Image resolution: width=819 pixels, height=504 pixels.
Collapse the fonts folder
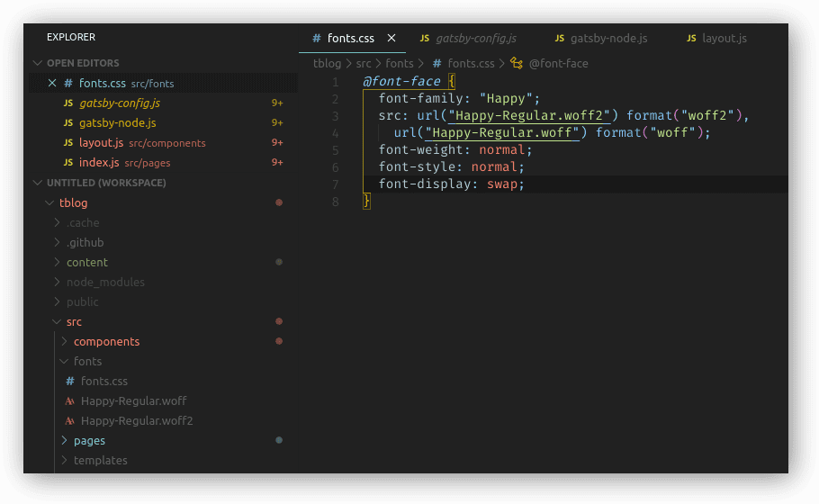pyautogui.click(x=64, y=362)
